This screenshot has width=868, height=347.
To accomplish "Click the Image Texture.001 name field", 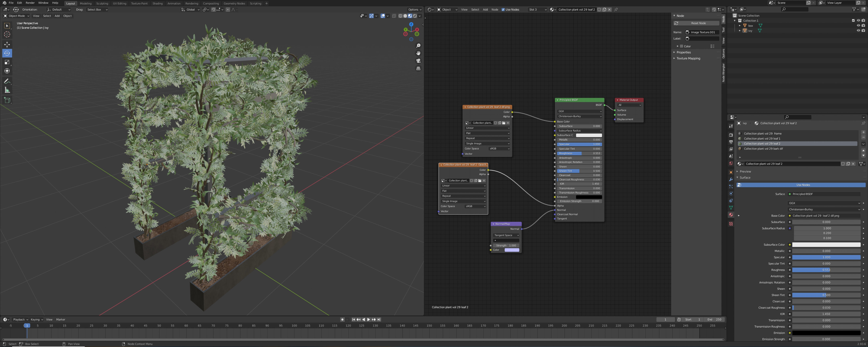I will (702, 32).
